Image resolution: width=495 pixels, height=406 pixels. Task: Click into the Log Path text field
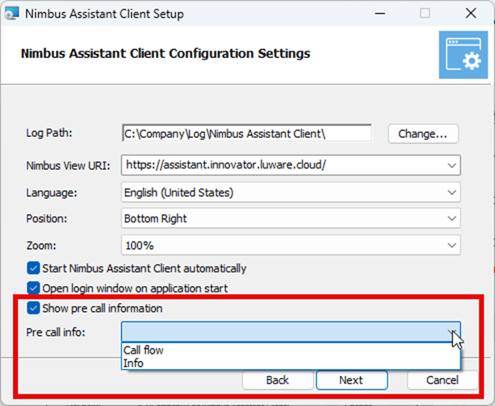(247, 134)
